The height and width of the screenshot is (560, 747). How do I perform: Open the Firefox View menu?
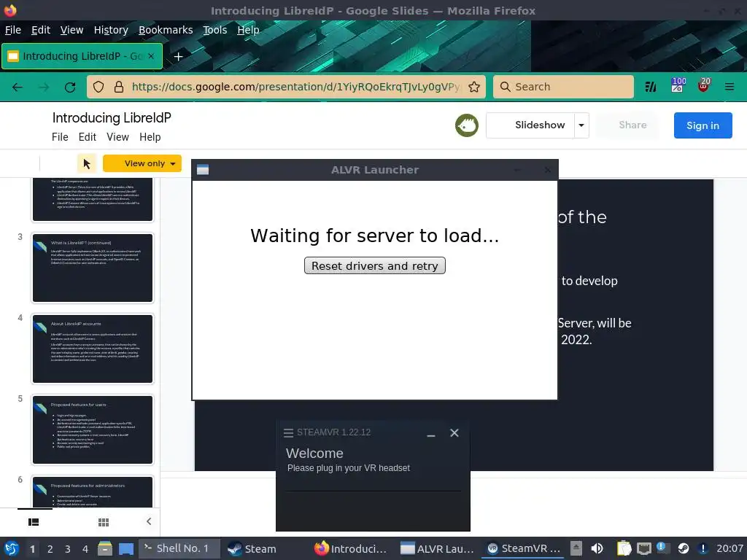[x=72, y=30]
